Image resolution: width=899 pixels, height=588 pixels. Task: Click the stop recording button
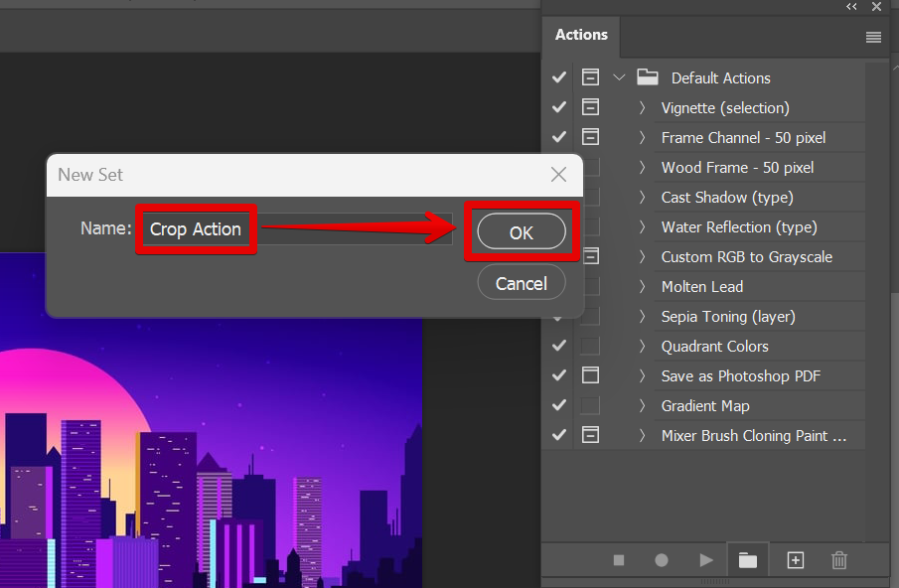coord(619,560)
